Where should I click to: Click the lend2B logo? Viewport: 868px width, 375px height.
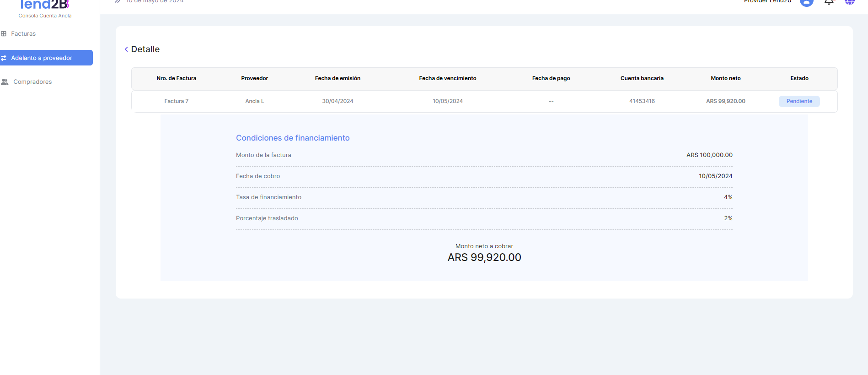tap(45, 5)
